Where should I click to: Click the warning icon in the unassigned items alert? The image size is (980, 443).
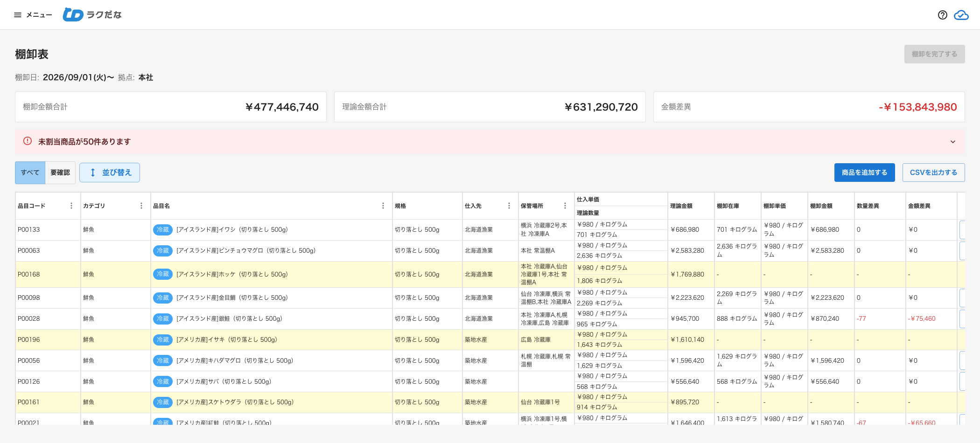tap(28, 141)
